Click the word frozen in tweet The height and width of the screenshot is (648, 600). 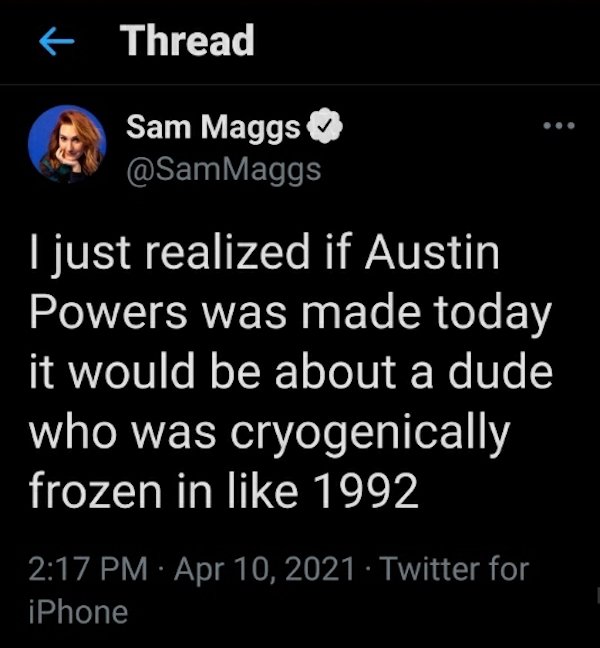95,491
